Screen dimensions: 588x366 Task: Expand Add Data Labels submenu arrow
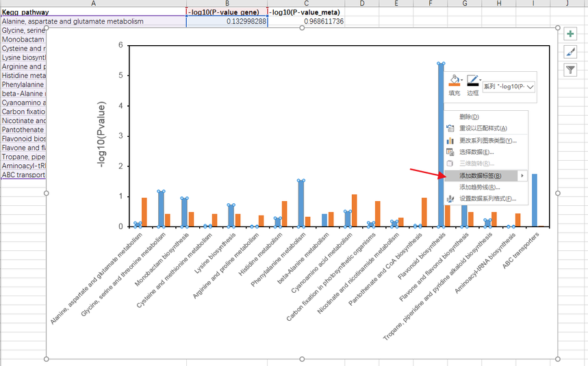pyautogui.click(x=522, y=176)
